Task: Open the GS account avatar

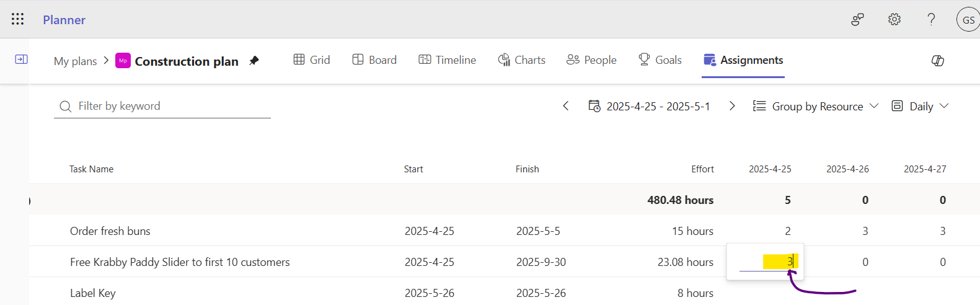Action: [x=968, y=20]
